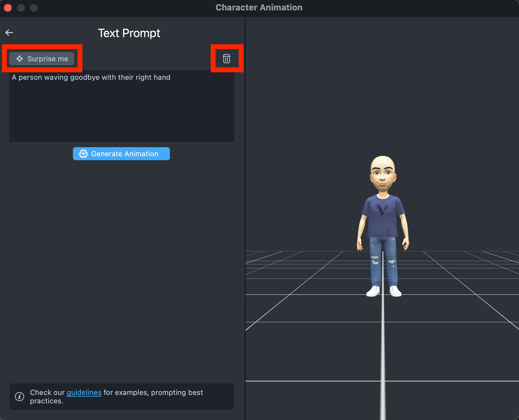Image resolution: width=519 pixels, height=420 pixels.
Task: Click the icon inside the Generate Animation button
Action: coord(83,154)
